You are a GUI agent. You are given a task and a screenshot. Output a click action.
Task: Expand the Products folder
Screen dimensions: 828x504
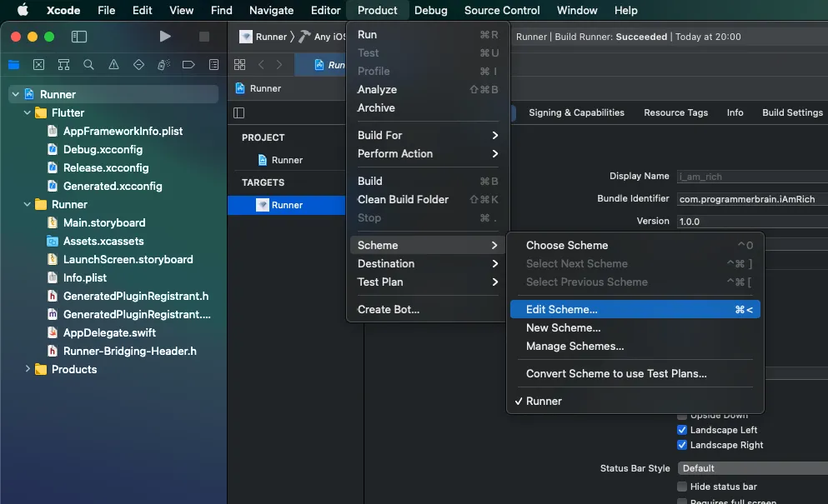pyautogui.click(x=28, y=369)
